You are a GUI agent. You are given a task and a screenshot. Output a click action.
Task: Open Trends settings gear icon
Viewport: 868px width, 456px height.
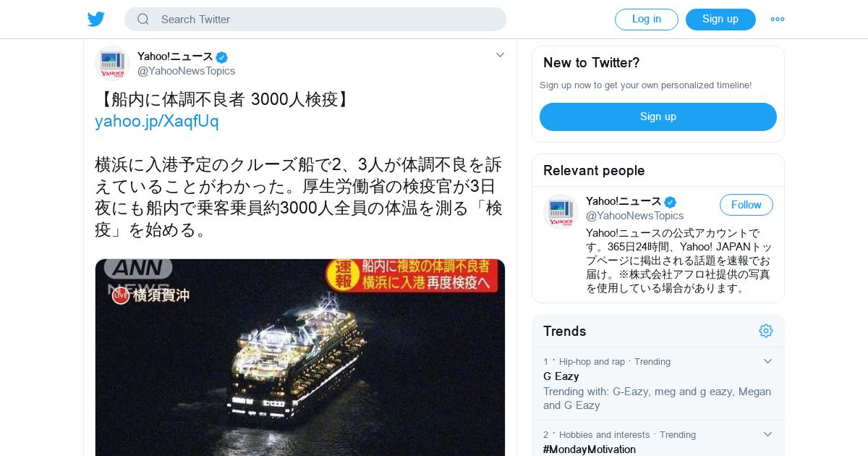pos(766,331)
